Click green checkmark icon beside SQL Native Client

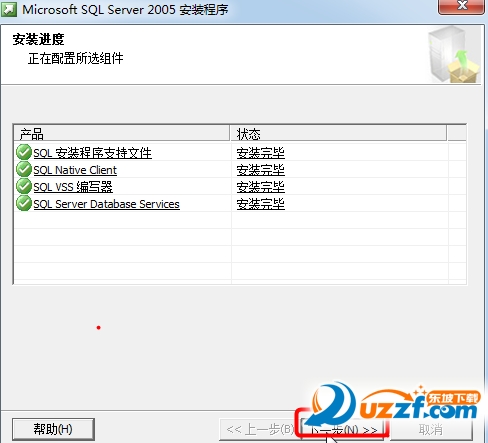24,169
